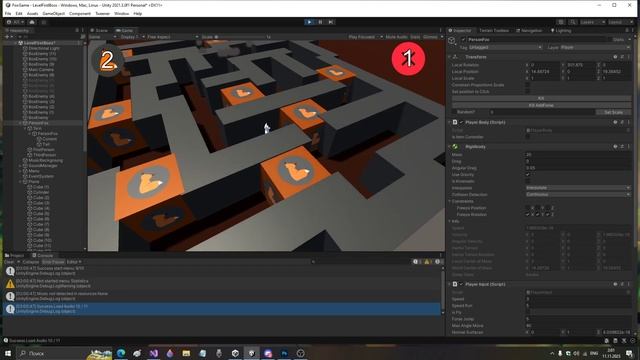Open the Free Aspect dropdown in Game view
This screenshot has height=360, width=640.
pos(173,37)
